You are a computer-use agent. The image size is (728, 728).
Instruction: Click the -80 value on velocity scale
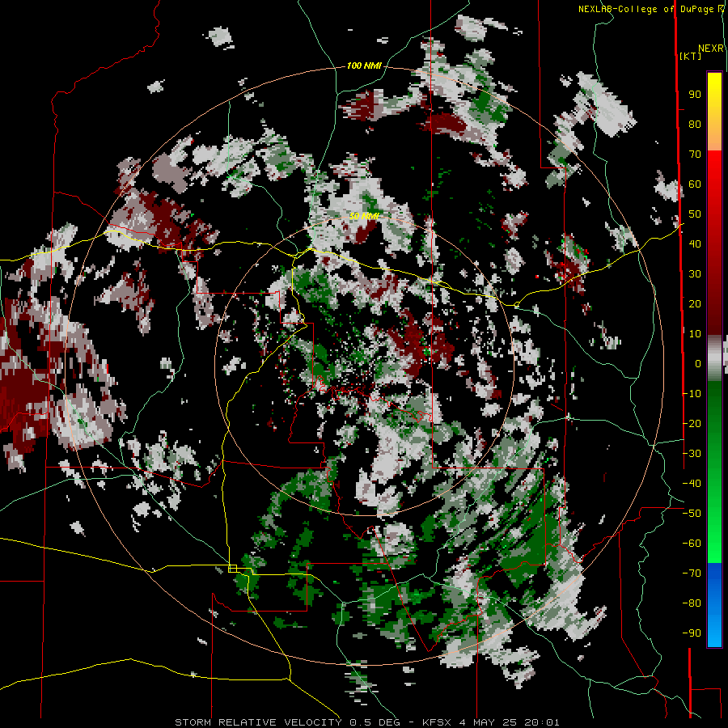(692, 603)
